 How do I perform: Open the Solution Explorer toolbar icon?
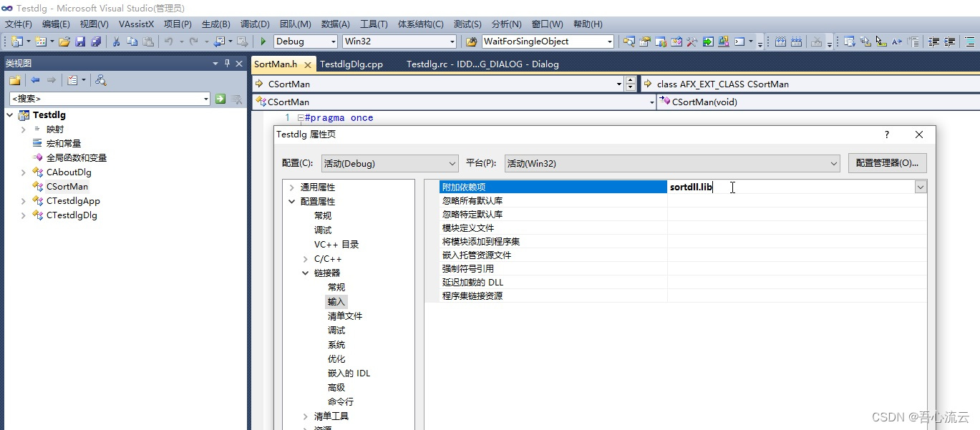629,41
